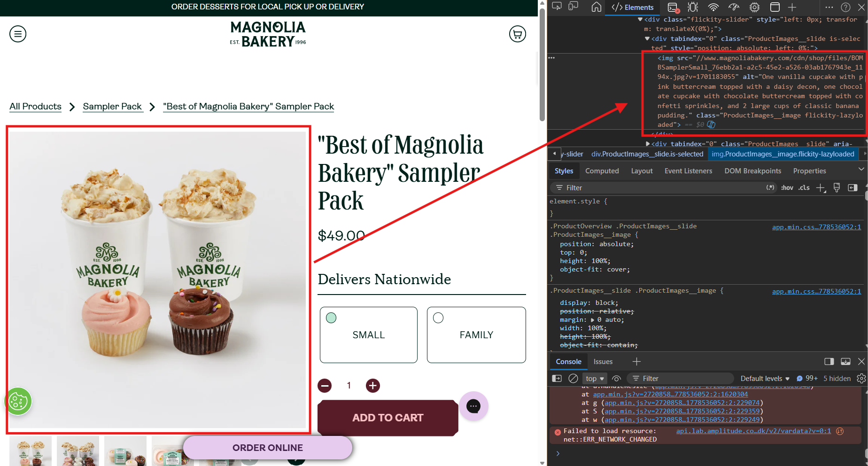The width and height of the screenshot is (868, 466).
Task: Switch to the Layout tab
Action: [642, 171]
